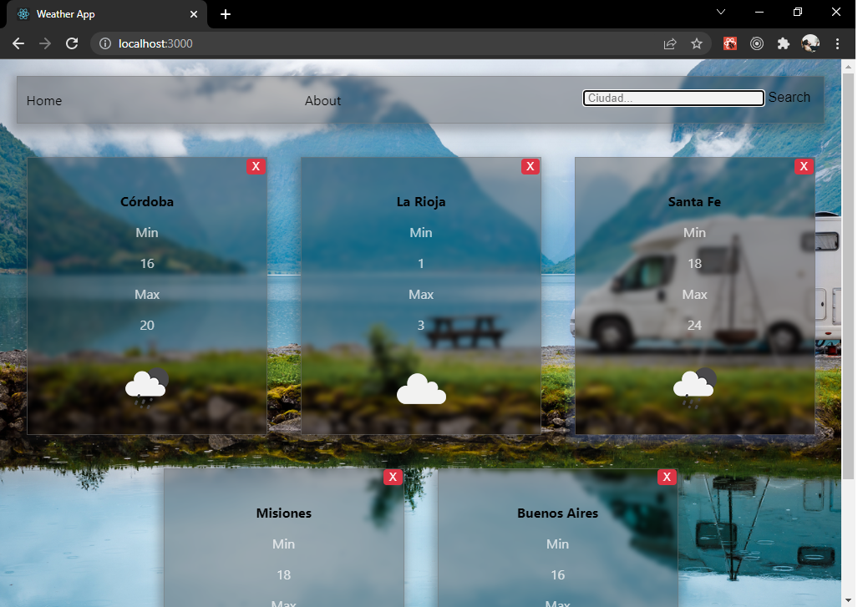The width and height of the screenshot is (868, 607).
Task: Select the Córdoba city title
Action: coord(147,202)
